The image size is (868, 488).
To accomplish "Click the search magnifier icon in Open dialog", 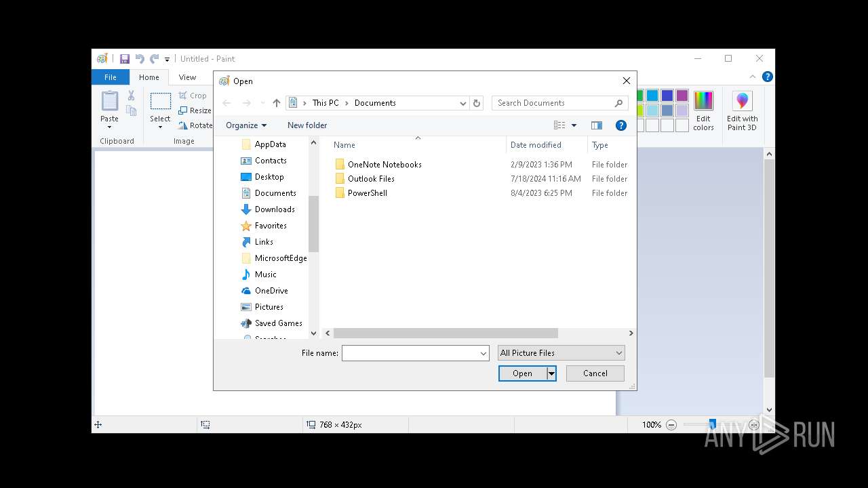I will pos(618,103).
